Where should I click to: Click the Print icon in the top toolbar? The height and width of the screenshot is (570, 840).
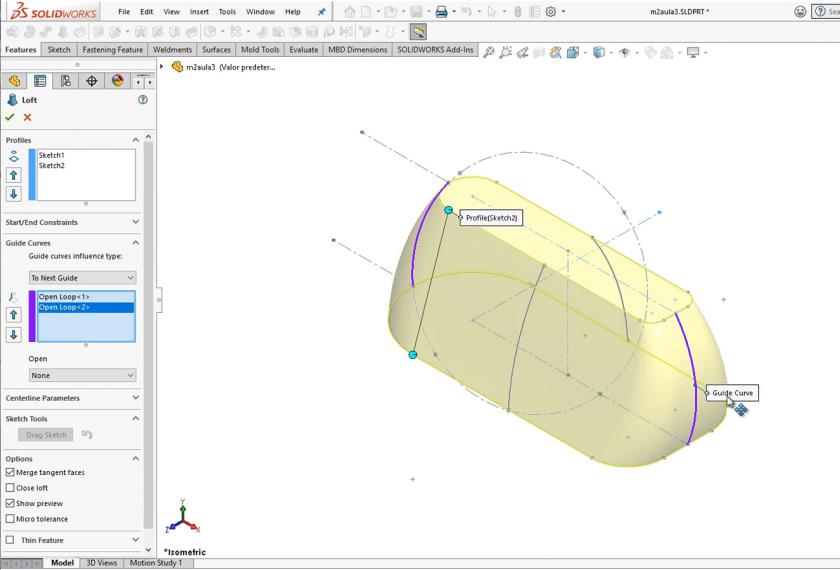441,12
